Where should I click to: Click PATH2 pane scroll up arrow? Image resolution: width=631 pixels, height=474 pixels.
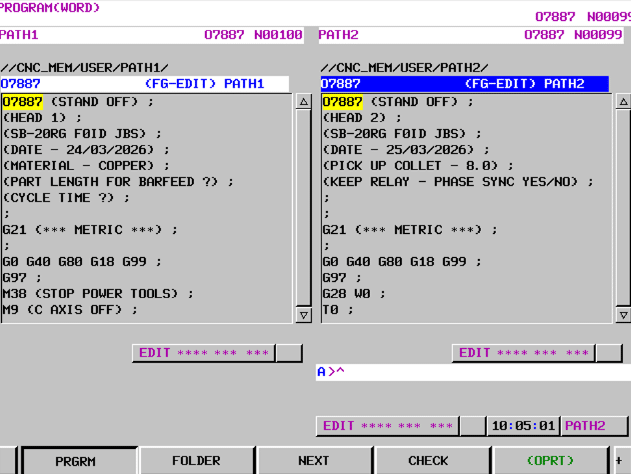click(624, 102)
